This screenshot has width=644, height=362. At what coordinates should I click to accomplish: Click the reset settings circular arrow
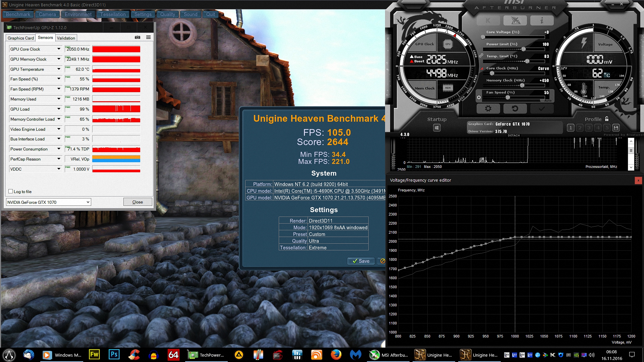(515, 109)
